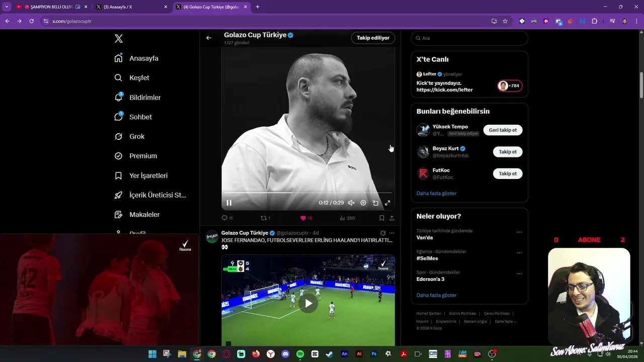Viewport: 644px width, 362px height.
Task: Open Steam from the taskbar
Action: click(x=330, y=354)
